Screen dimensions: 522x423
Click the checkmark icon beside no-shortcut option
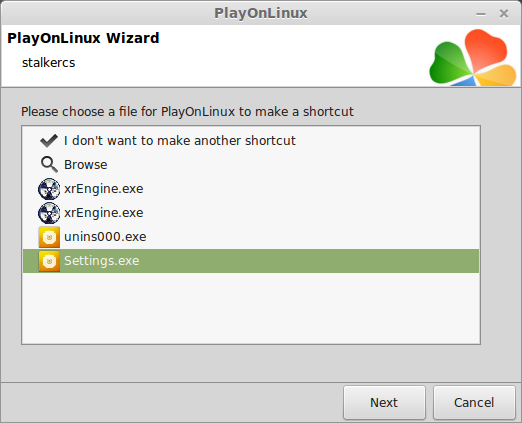(49, 141)
